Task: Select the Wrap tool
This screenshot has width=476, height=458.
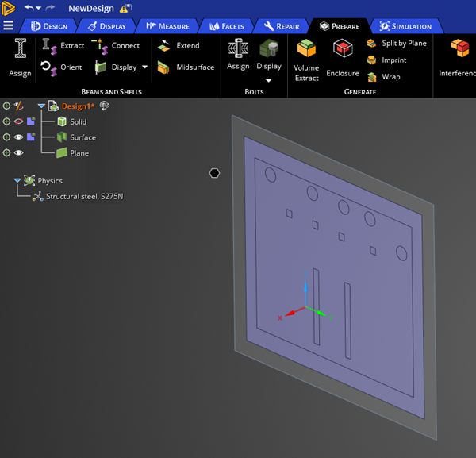Action: point(383,77)
